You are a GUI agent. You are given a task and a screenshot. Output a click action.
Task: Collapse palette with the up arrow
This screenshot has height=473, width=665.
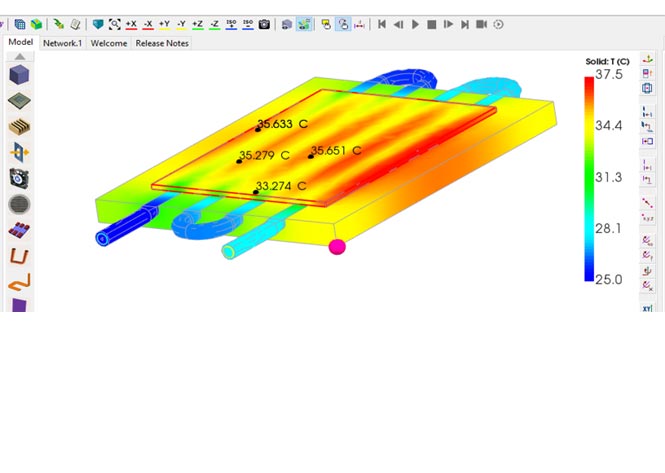[x=20, y=56]
